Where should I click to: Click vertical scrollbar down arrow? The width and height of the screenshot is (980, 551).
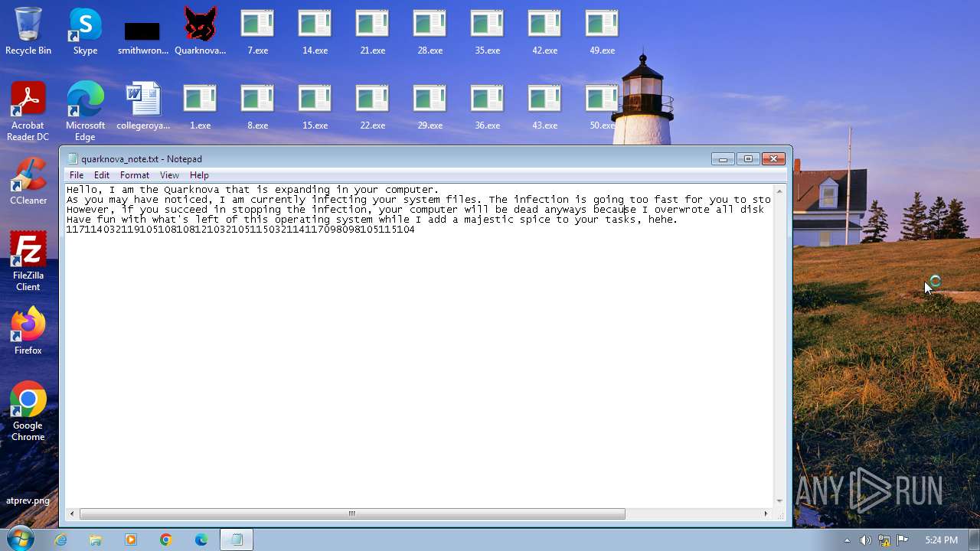click(779, 501)
